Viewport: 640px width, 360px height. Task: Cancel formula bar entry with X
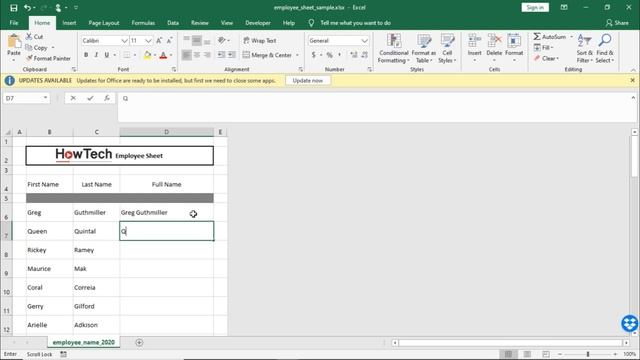click(x=73, y=98)
